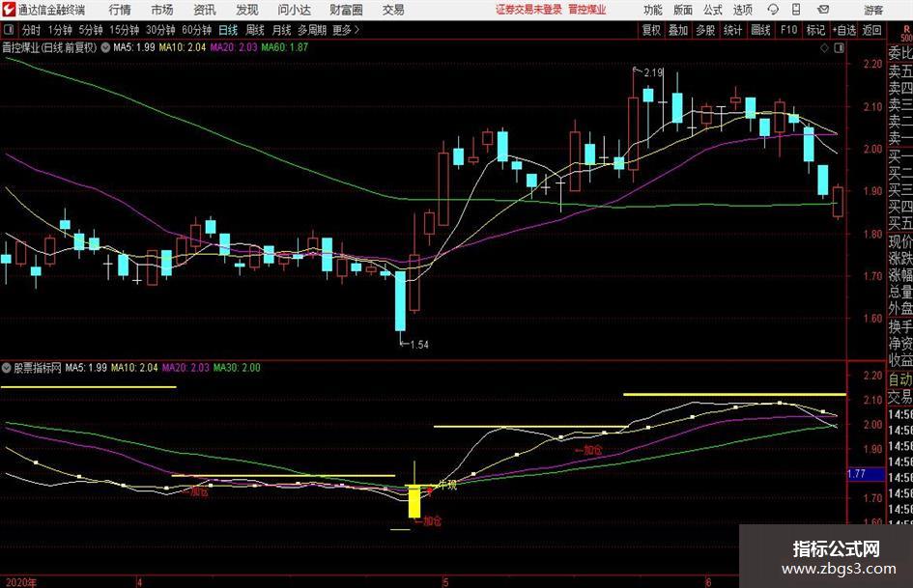Click the 标记 mark button
913x588 pixels.
point(815,30)
